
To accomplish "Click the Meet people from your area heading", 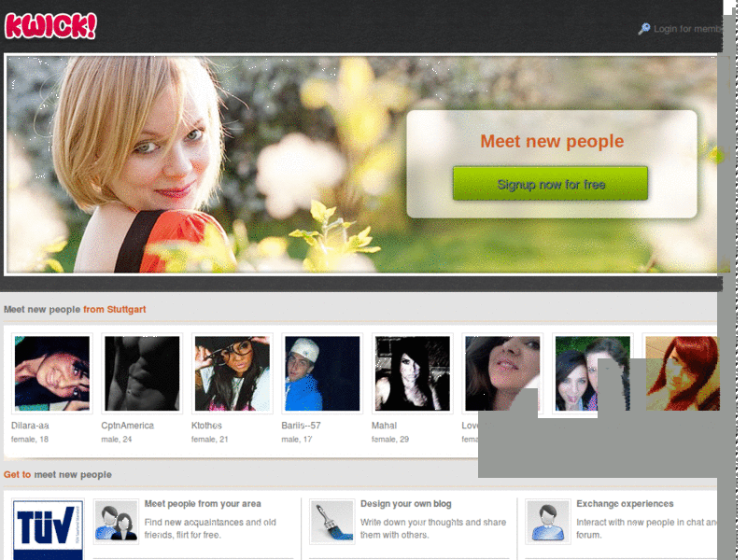I will pyautogui.click(x=203, y=504).
